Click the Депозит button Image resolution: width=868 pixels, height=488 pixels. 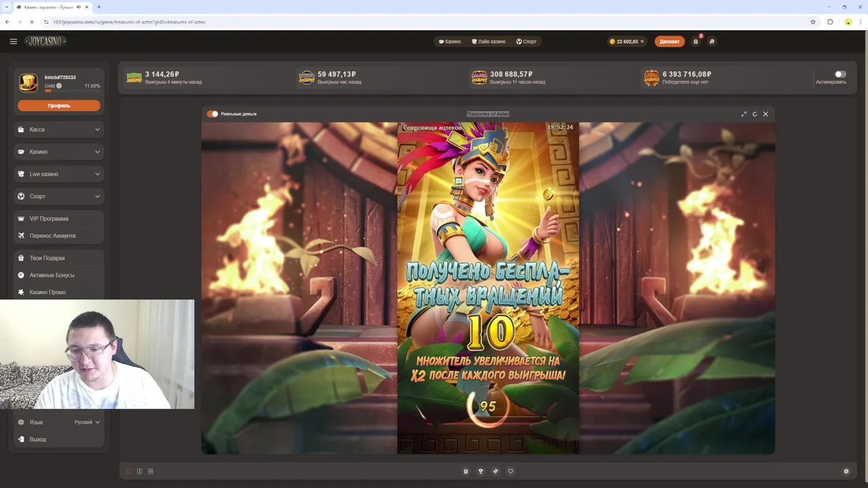[669, 41]
